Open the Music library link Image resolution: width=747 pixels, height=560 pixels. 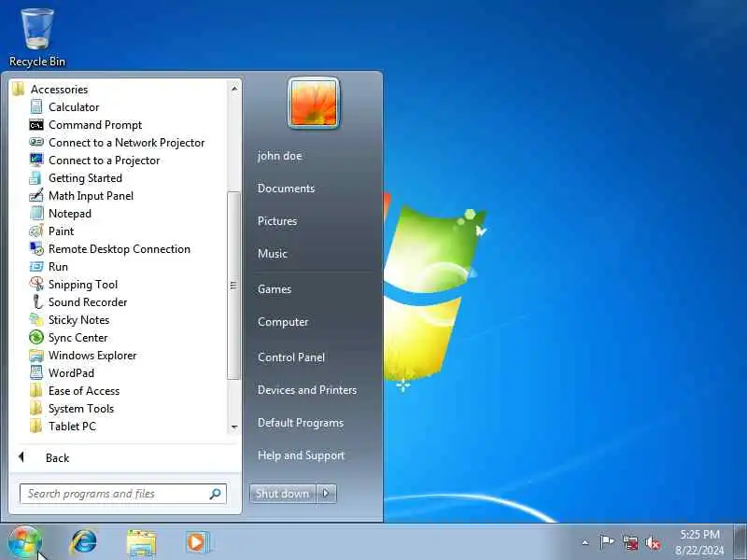pyautogui.click(x=273, y=253)
